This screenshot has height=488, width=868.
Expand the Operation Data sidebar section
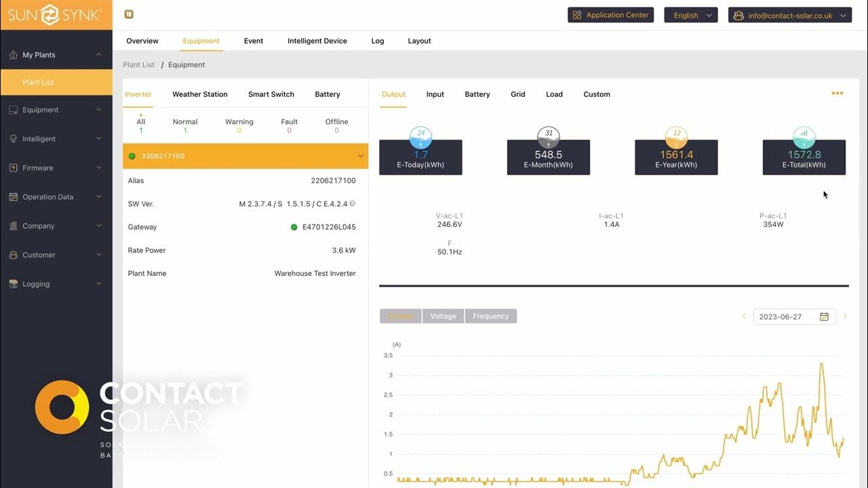(x=99, y=197)
